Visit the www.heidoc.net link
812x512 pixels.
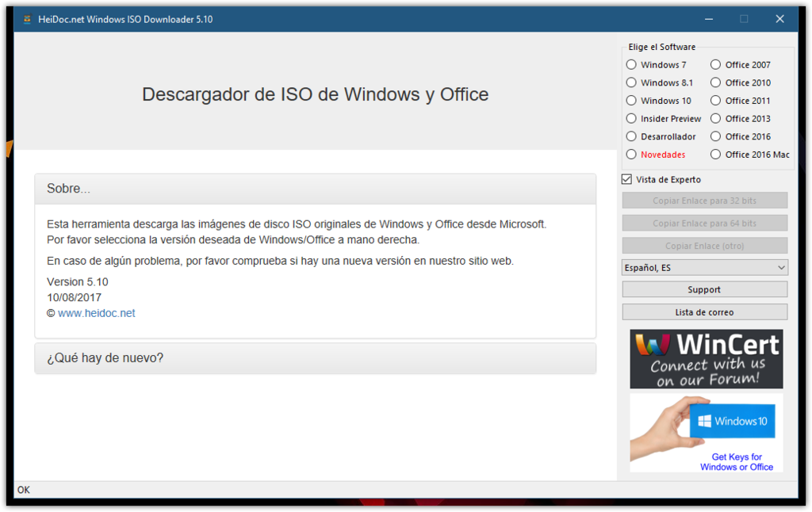coord(97,312)
